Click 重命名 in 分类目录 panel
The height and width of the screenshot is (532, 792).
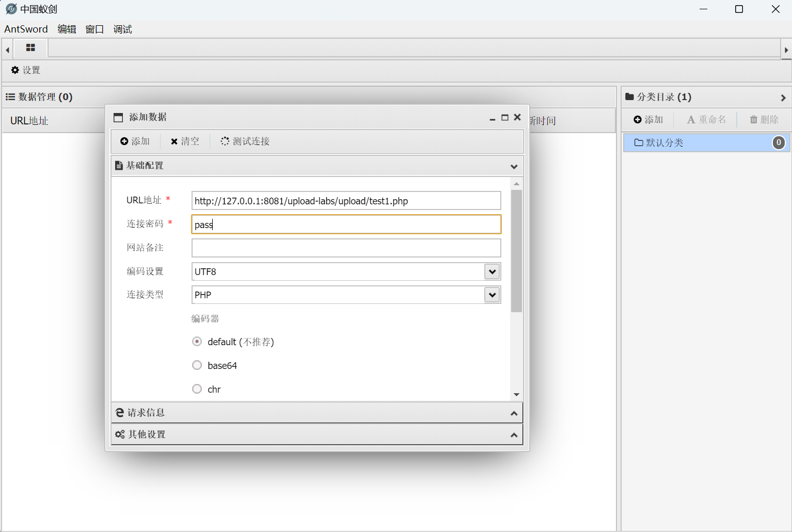coord(706,120)
